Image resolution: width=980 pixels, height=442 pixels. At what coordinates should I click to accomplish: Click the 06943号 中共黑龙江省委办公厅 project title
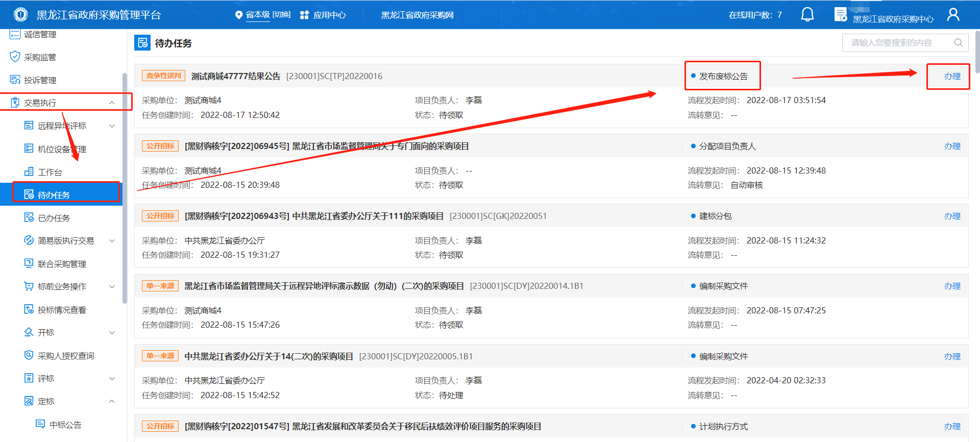pos(314,216)
